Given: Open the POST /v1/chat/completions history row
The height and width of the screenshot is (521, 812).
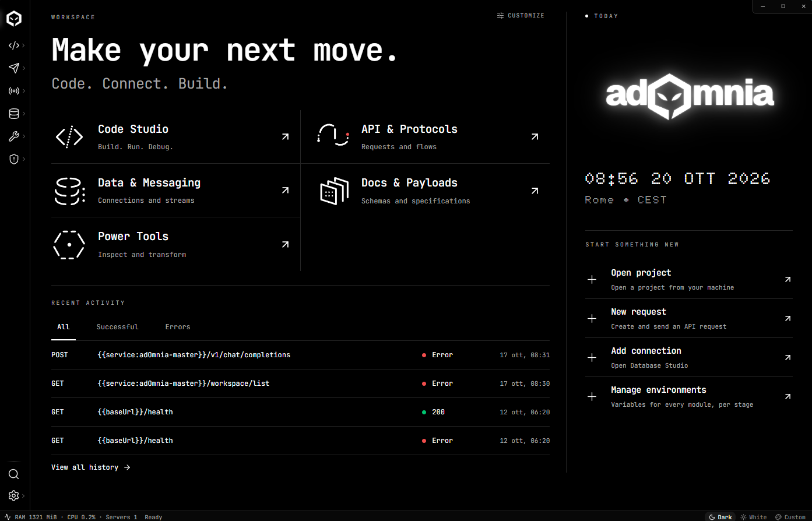Looking at the screenshot, I should pyautogui.click(x=300, y=355).
